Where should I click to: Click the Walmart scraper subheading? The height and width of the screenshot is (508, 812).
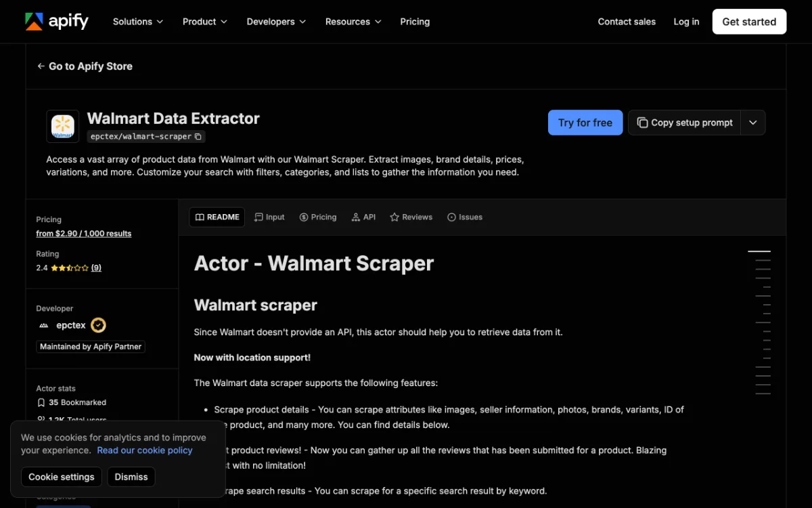pyautogui.click(x=256, y=305)
